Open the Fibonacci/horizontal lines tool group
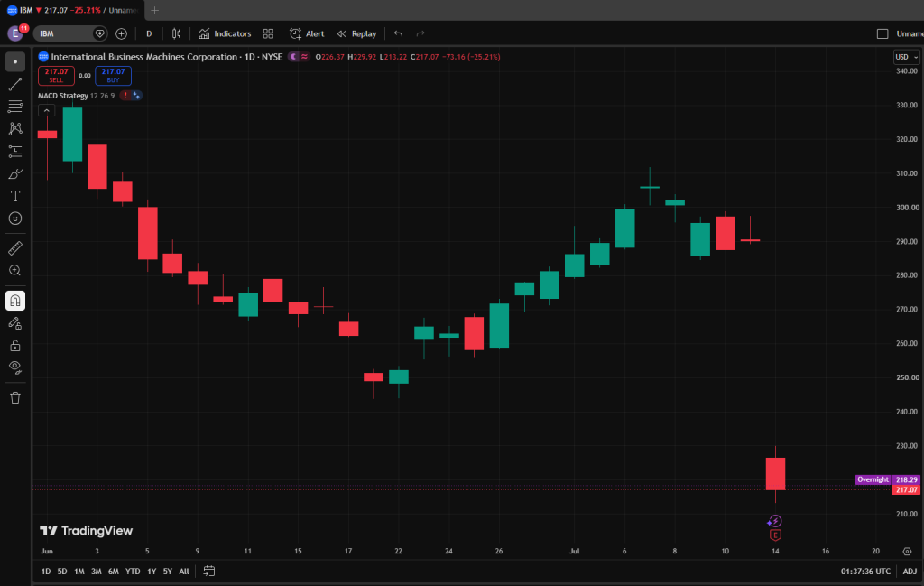The height and width of the screenshot is (586, 924). tap(15, 107)
